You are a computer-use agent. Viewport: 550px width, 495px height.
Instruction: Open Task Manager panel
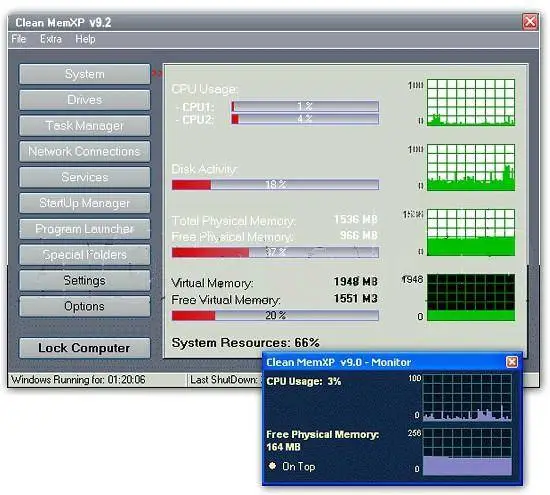click(85, 126)
